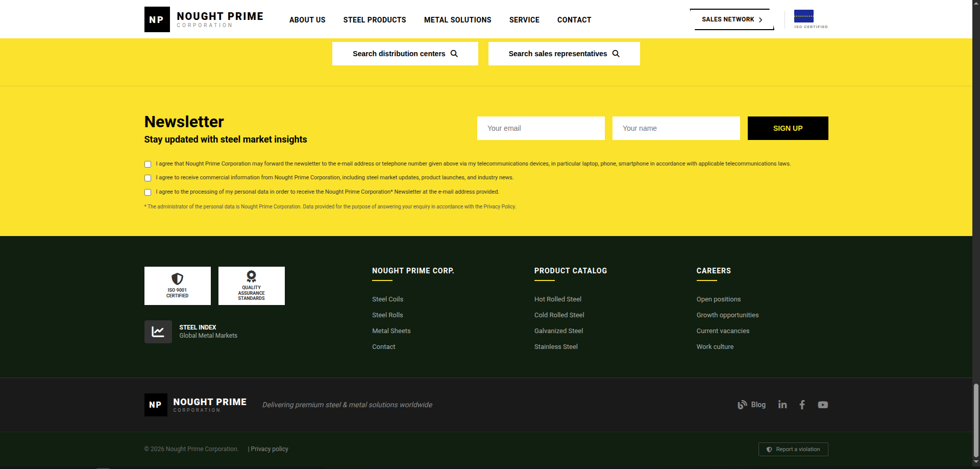
Task: Click the ISO 9001 Certified badge
Action: (177, 286)
